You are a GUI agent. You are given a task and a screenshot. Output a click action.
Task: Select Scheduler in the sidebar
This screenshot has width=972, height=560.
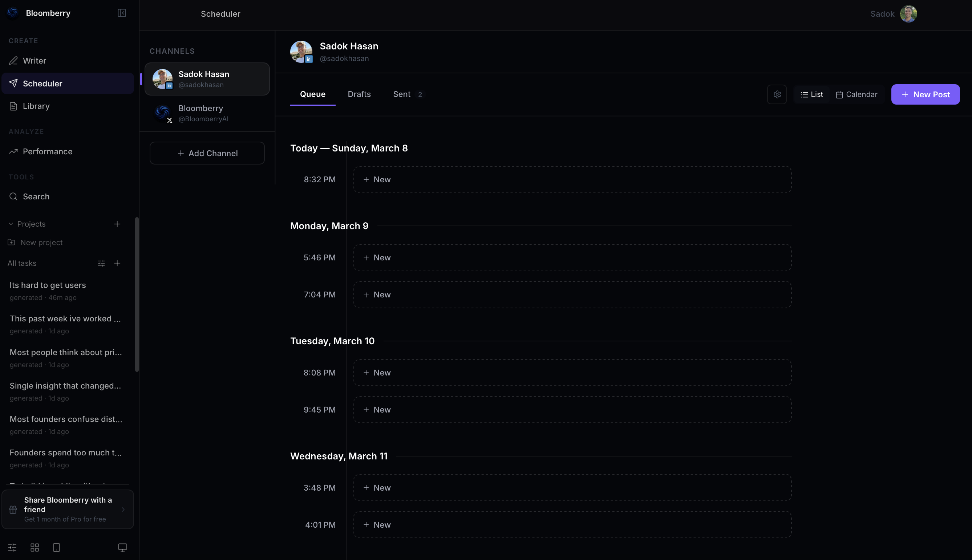68,84
